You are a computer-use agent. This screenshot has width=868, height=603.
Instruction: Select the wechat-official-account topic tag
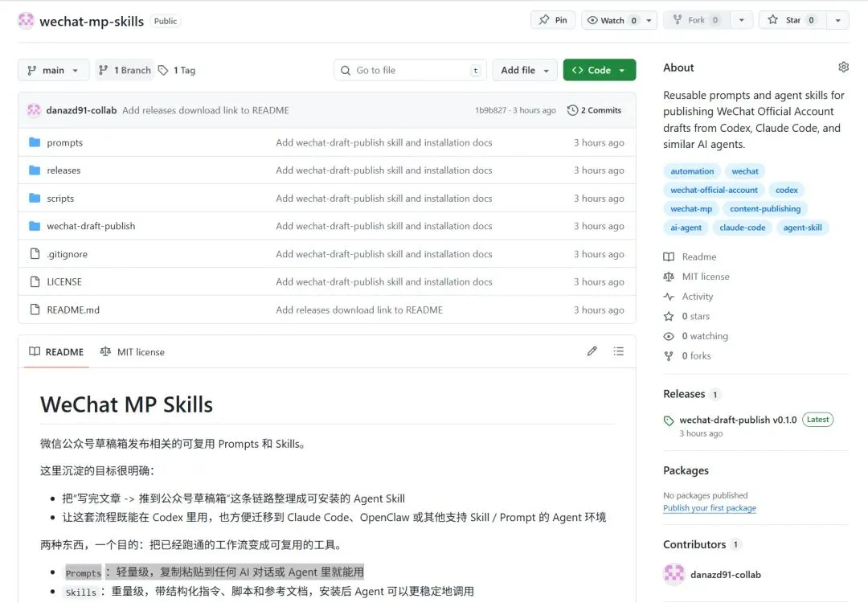(714, 190)
